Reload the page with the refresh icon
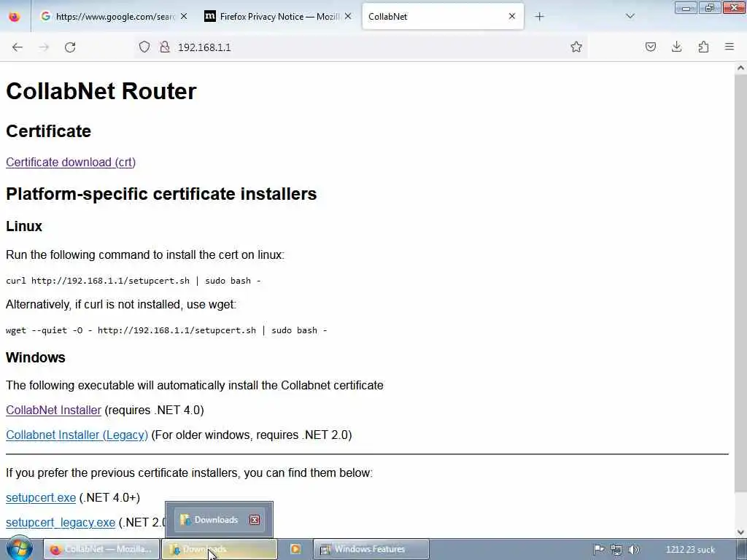The image size is (747, 560). (x=70, y=47)
